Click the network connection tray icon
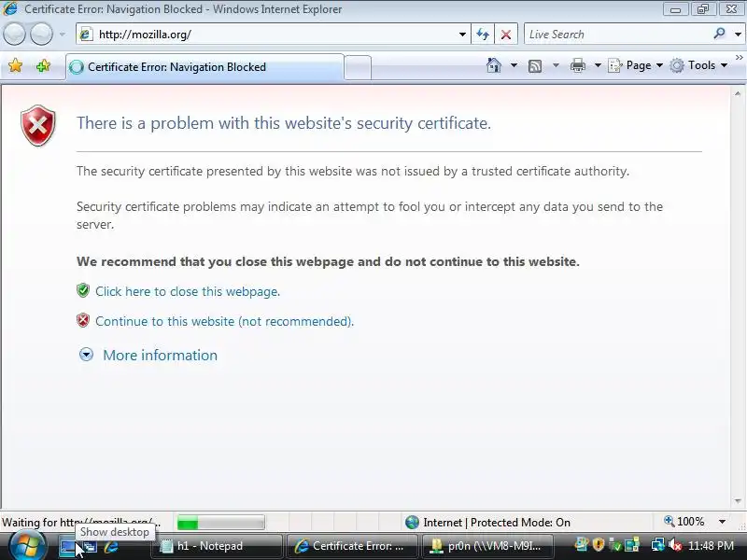Screen dimensions: 747x560 (658, 545)
